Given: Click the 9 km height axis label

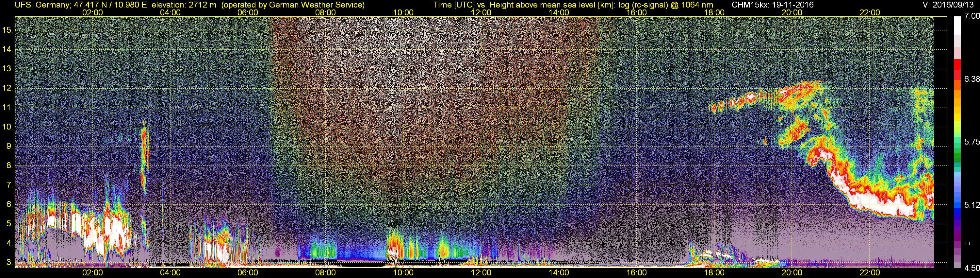Looking at the screenshot, I should click(x=9, y=146).
